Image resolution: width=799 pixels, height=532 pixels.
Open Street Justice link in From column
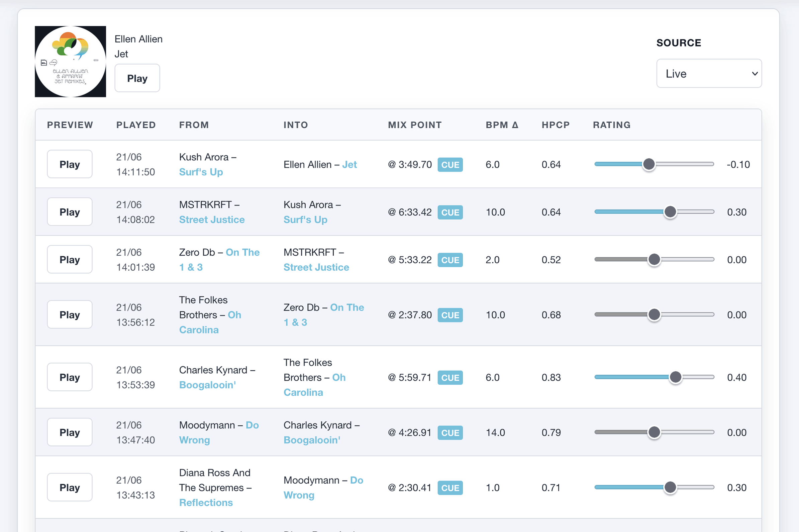[x=212, y=220]
